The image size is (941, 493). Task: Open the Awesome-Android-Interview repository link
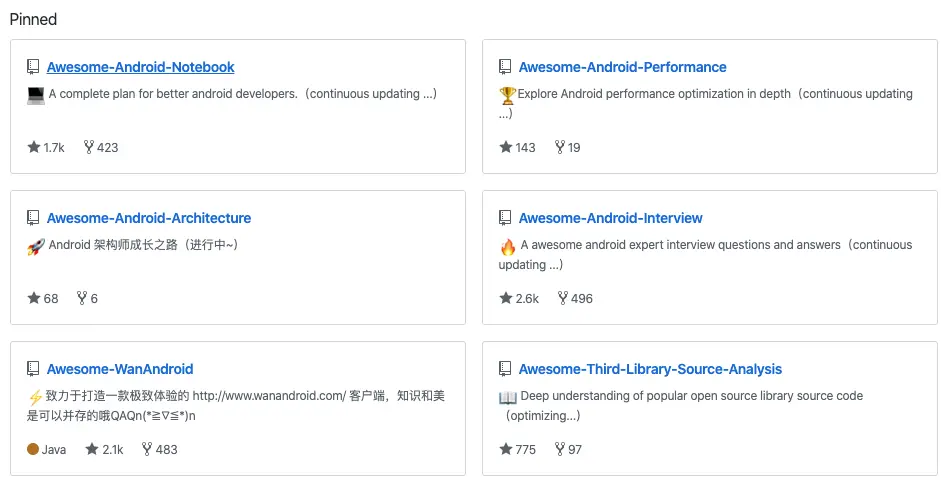tap(610, 219)
